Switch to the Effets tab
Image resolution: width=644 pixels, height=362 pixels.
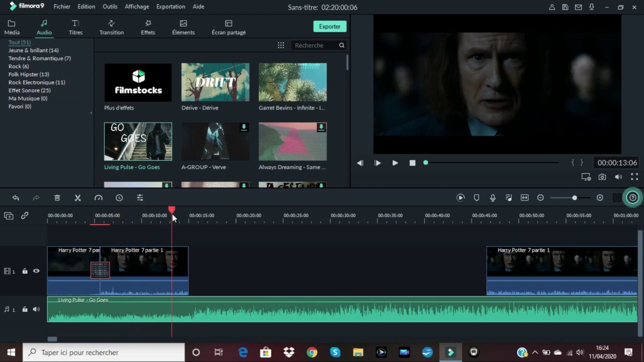coord(148,28)
